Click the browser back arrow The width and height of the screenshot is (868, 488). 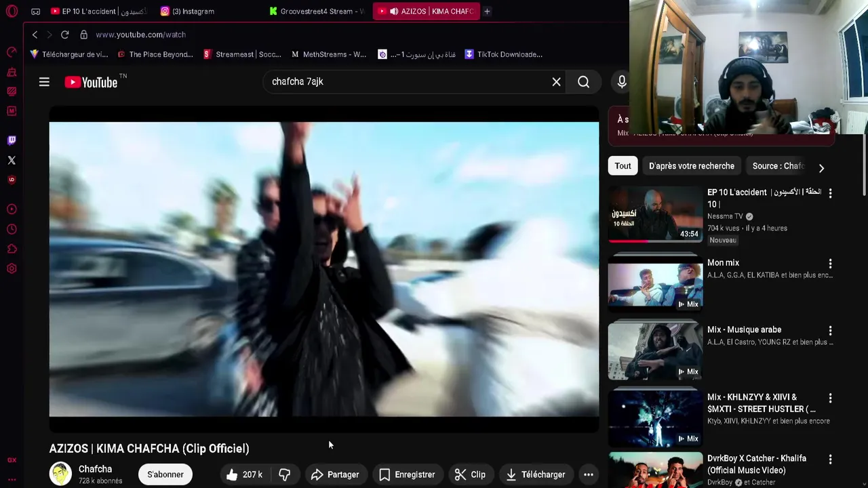35,35
